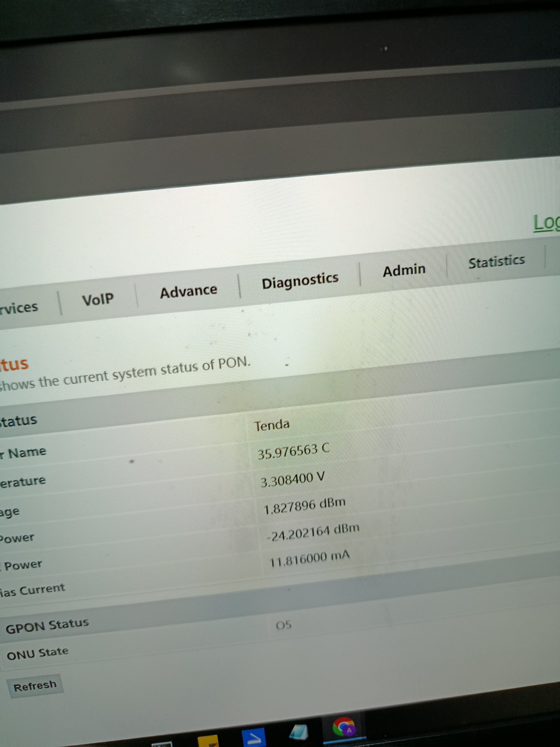Open the VoIP tab
560x747 pixels.
point(98,299)
